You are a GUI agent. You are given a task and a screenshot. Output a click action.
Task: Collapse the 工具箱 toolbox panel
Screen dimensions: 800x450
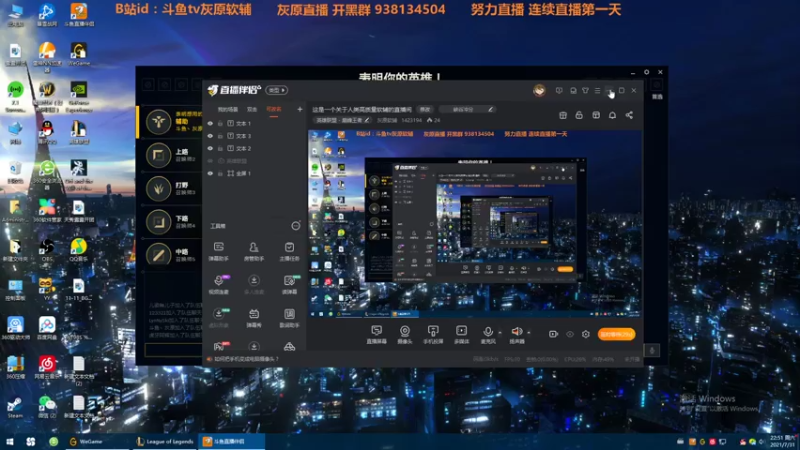tap(296, 226)
